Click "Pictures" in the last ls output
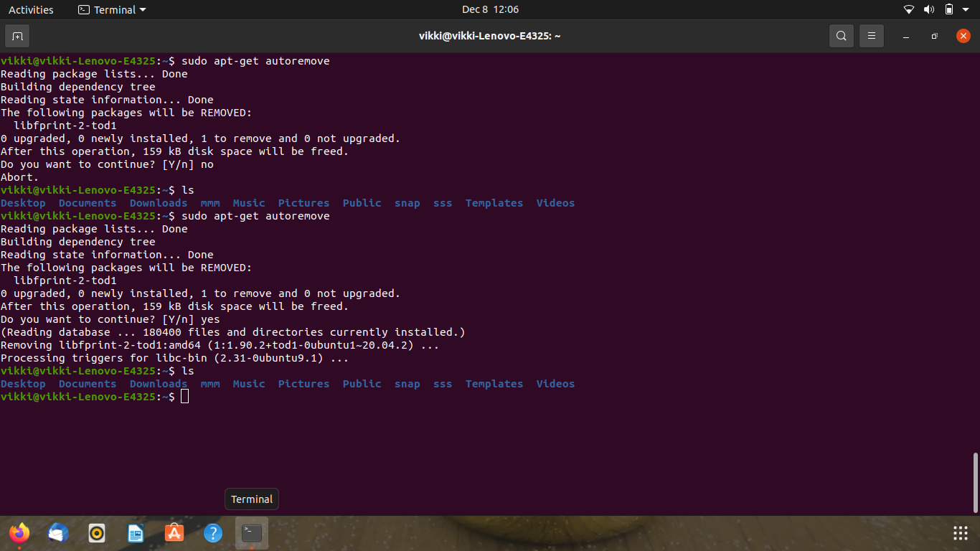The image size is (980, 551). [x=304, y=384]
